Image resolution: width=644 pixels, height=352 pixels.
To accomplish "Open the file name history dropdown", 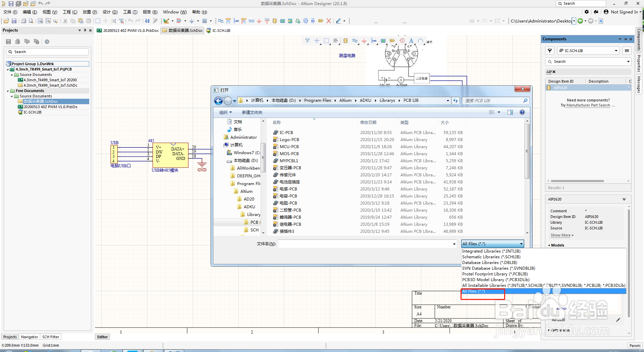I will pyautogui.click(x=454, y=244).
